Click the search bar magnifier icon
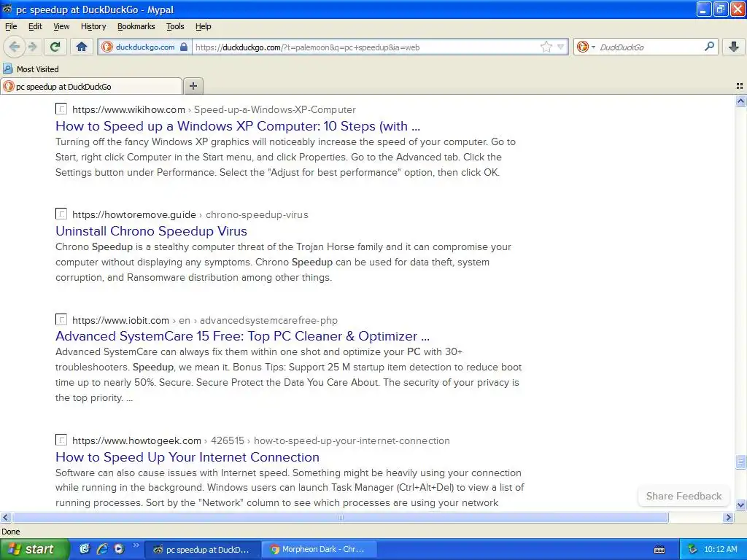 (x=709, y=46)
